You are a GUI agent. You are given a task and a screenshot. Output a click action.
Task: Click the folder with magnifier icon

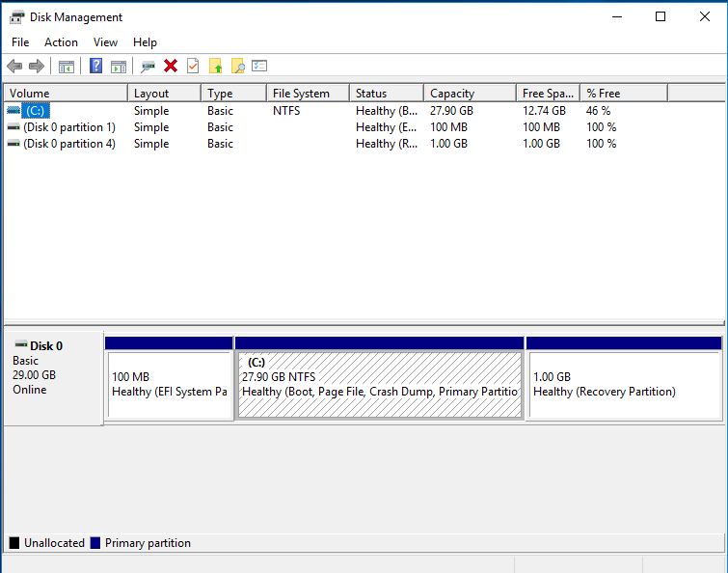pos(238,66)
